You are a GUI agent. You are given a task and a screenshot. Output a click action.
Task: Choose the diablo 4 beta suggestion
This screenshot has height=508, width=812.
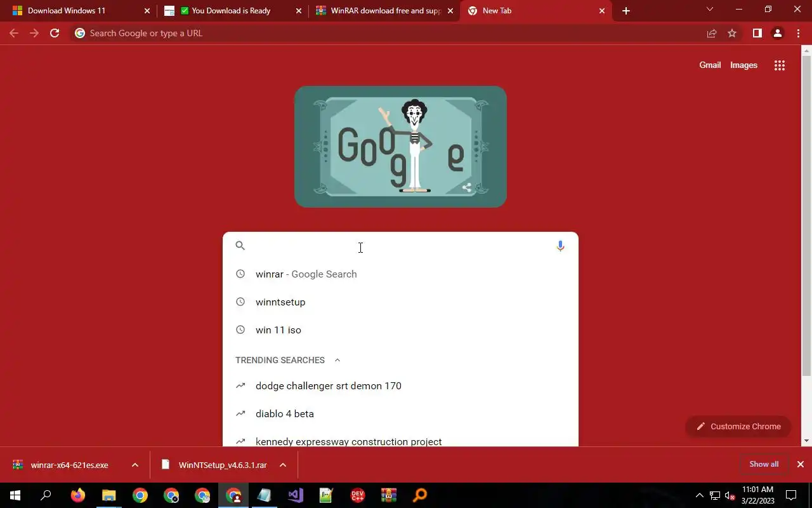400,414
